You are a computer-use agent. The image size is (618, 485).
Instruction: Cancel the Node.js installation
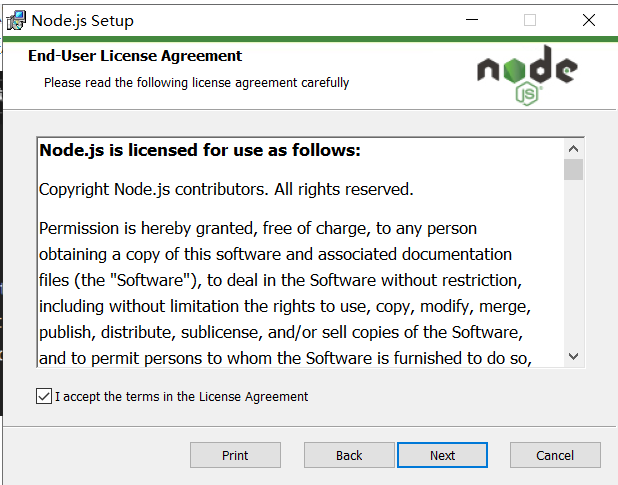tap(555, 455)
